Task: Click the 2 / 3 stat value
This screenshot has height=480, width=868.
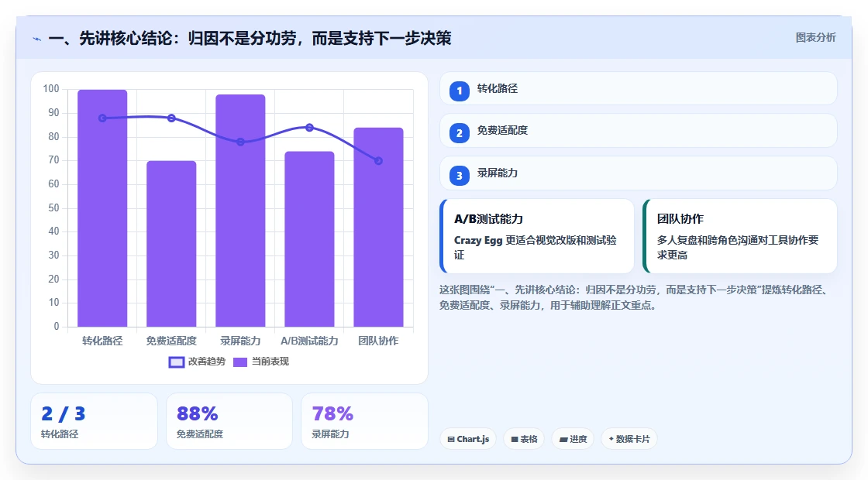Action: [63, 413]
